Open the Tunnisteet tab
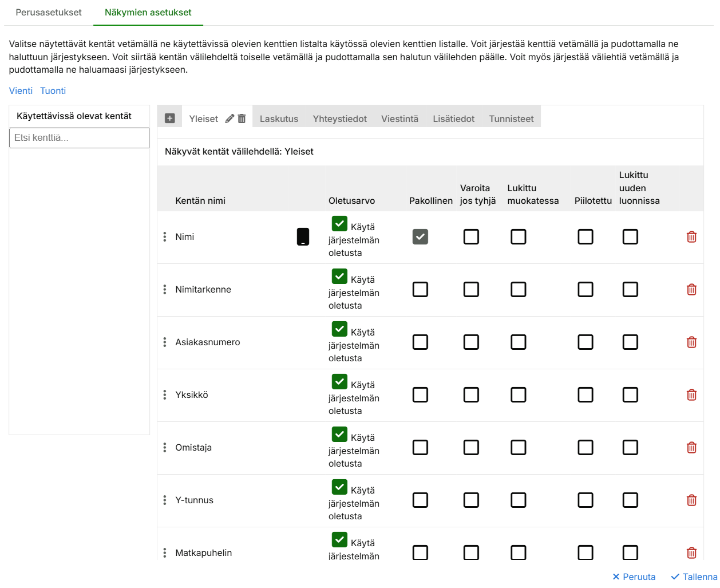This screenshot has width=720, height=588. coord(511,119)
